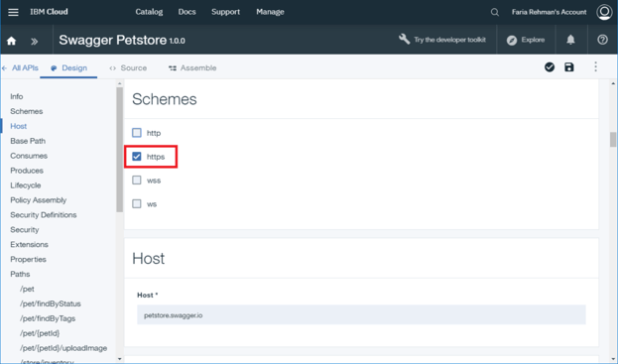Image resolution: width=618 pixels, height=364 pixels.
Task: Switch to the Source tab
Action: point(128,67)
